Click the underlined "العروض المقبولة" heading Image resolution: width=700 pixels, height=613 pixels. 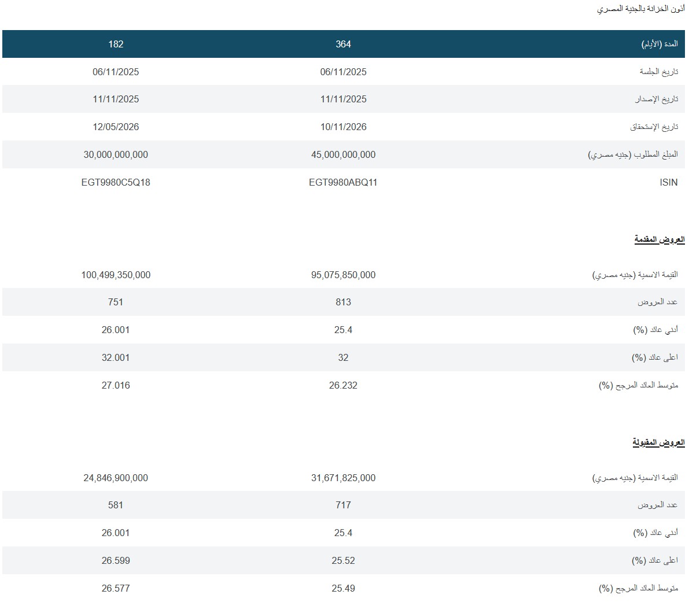[x=658, y=442]
